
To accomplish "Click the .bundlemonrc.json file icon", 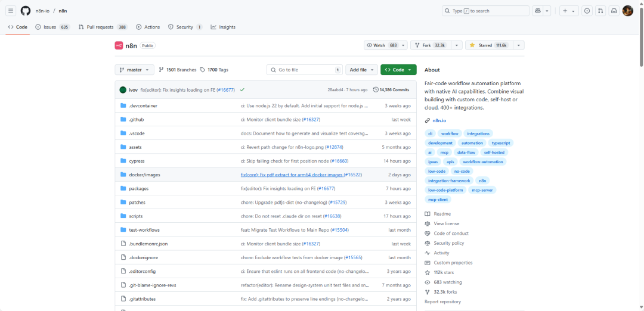I will click(123, 244).
